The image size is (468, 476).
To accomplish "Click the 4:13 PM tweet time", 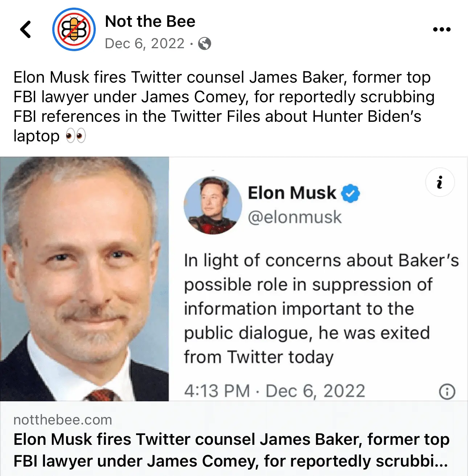I will (217, 391).
